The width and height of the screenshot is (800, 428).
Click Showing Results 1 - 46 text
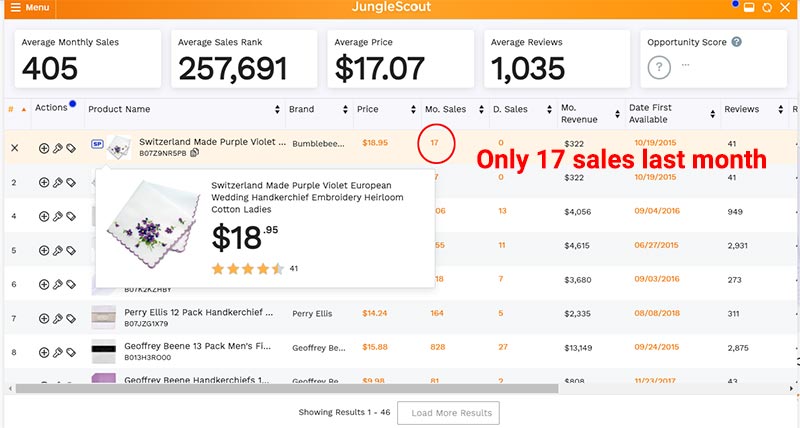(344, 412)
